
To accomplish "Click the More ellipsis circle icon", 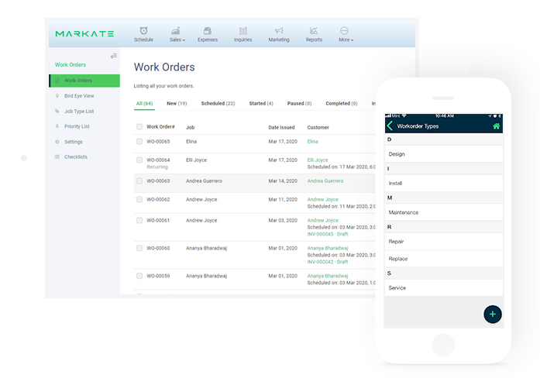I will 344,31.
